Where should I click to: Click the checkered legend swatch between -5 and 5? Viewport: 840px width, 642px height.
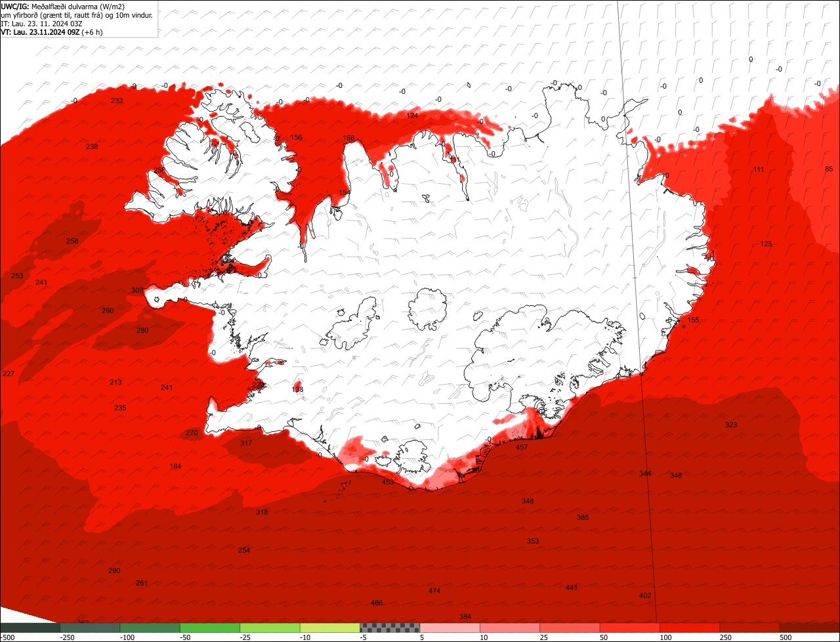(x=390, y=628)
